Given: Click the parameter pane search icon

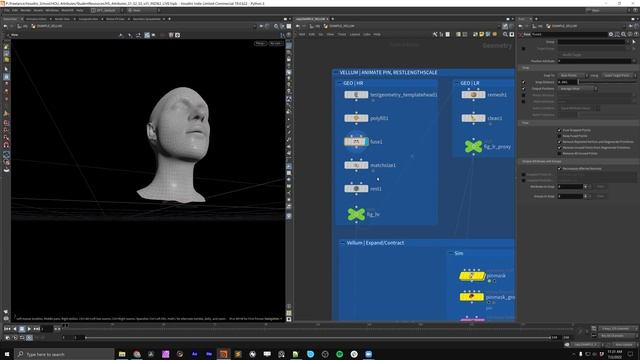Looking at the screenshot, I should click(x=623, y=34).
